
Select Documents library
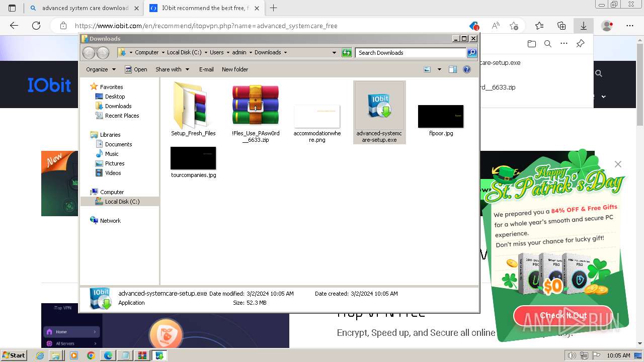click(x=118, y=144)
